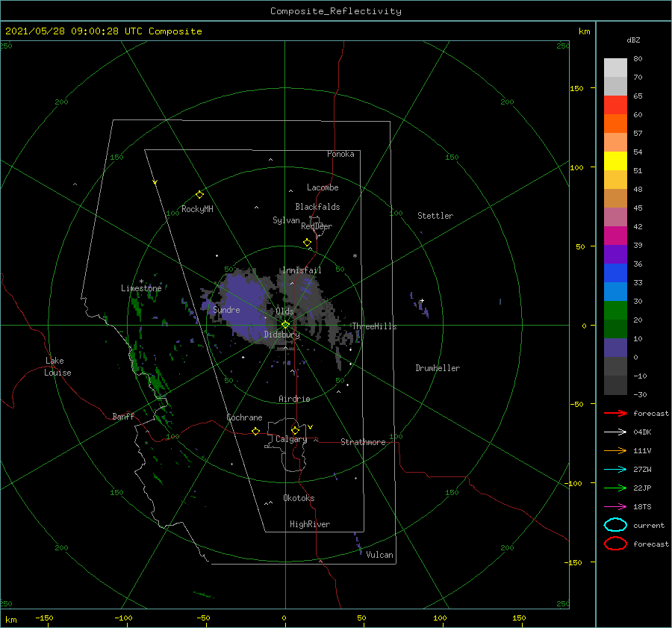Select the purple 36-39 dBZ color band
Viewport: 672px width, 628px height.
(615, 254)
